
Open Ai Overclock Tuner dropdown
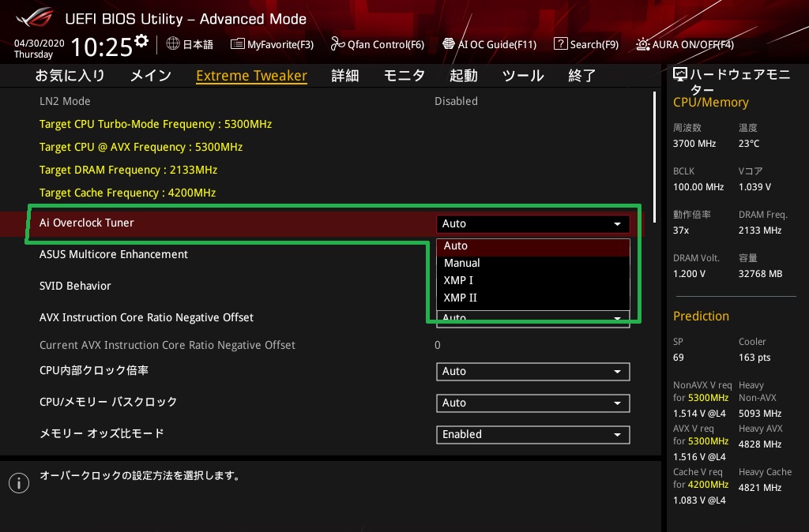coord(533,223)
